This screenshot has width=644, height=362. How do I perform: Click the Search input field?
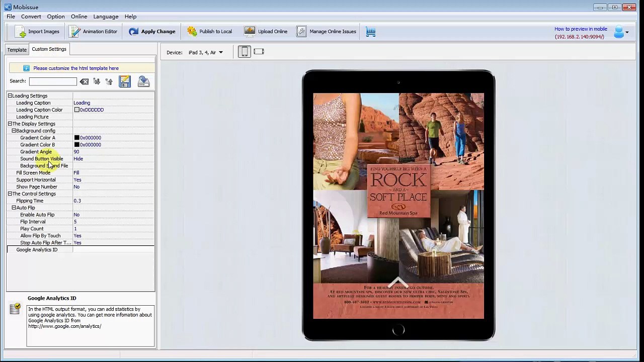(53, 81)
